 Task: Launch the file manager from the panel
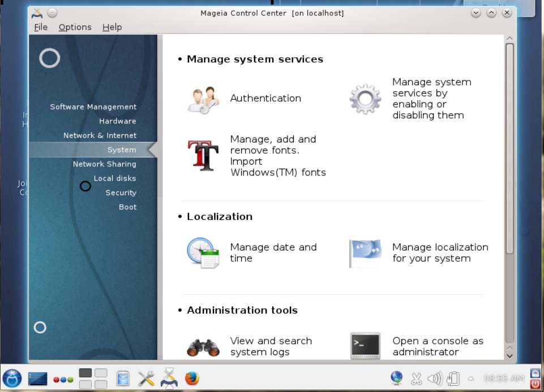click(x=123, y=378)
